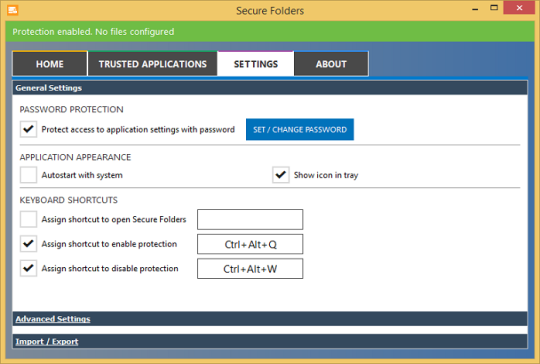The width and height of the screenshot is (540, 364).
Task: Expand the Advanced Settings section
Action: [270, 319]
